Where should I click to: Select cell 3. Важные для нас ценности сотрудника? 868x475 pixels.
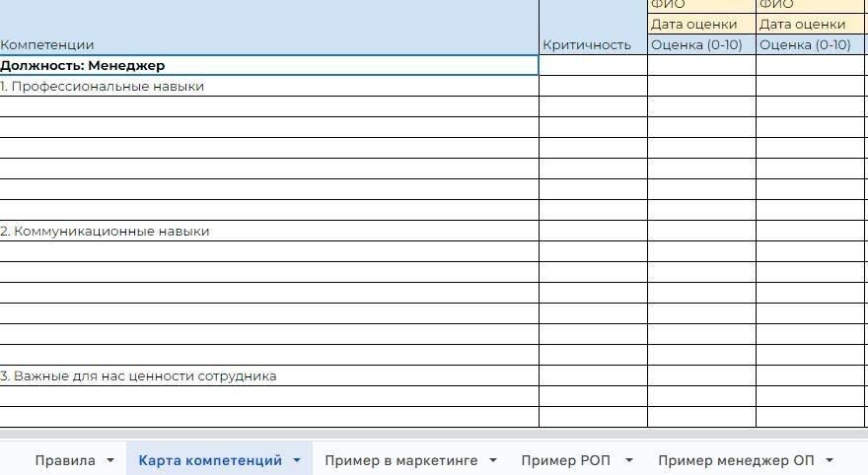coord(269,376)
